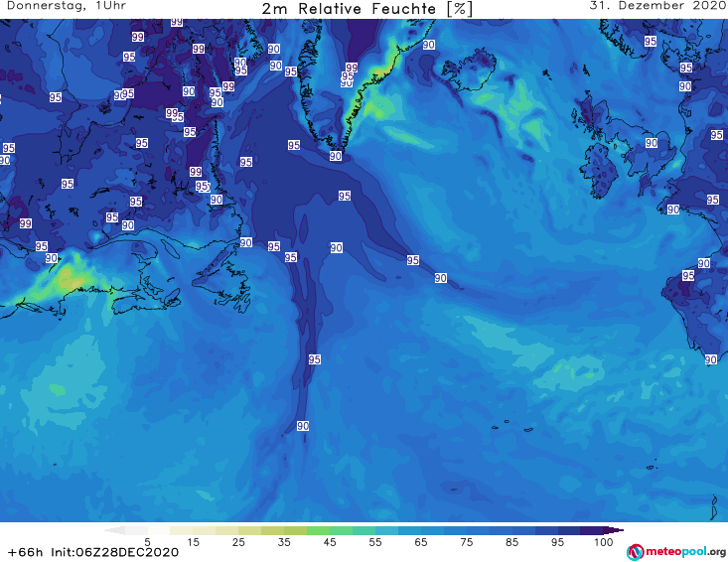The height and width of the screenshot is (562, 728).
Task: Click the '31. Dezember 2020' date label
Action: (x=657, y=6)
